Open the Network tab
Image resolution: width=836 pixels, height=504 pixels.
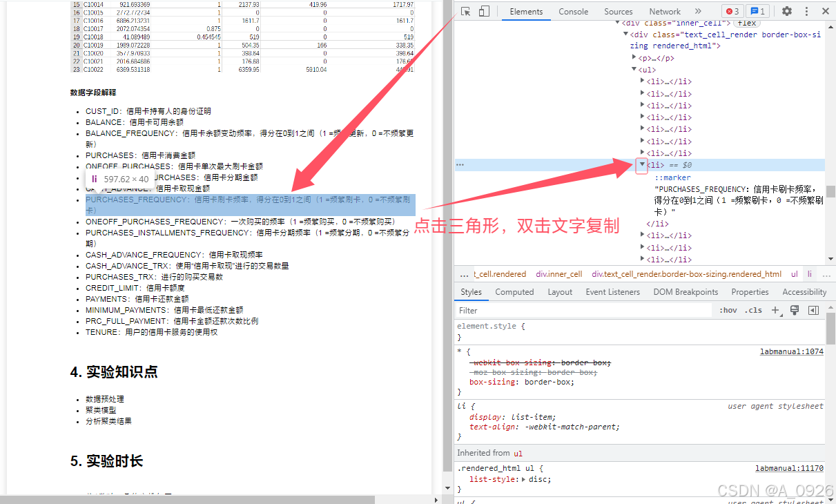click(x=665, y=11)
